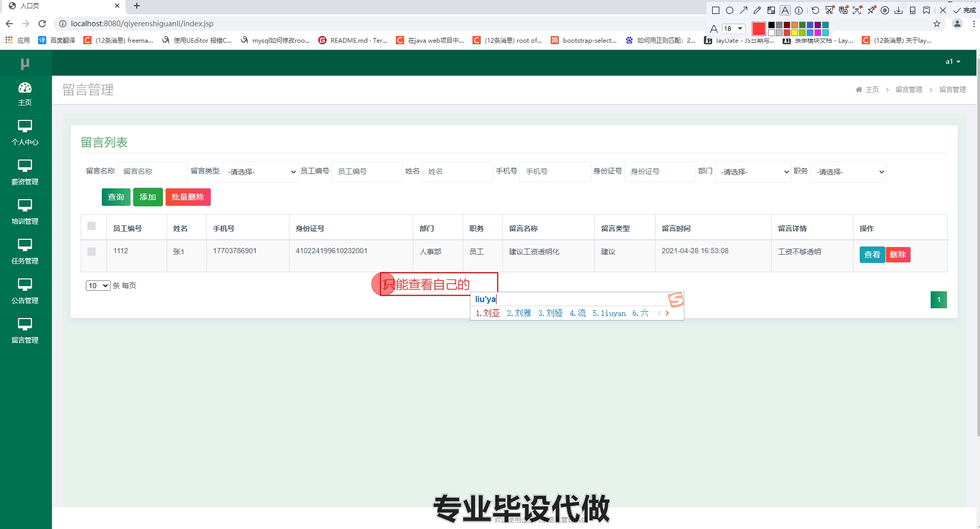Go to pagination page 1

939,299
